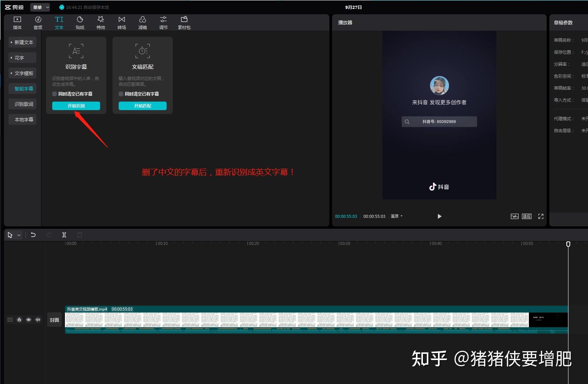
Task: Click the 色彩空间 label in draft parameters
Action: tap(564, 76)
